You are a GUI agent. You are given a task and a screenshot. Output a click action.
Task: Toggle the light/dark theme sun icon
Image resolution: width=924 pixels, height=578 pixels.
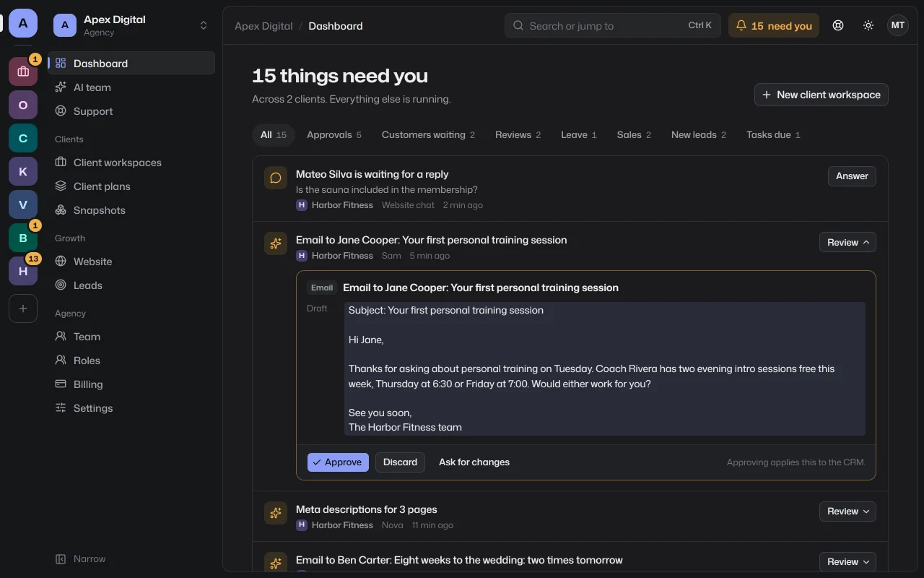[868, 25]
